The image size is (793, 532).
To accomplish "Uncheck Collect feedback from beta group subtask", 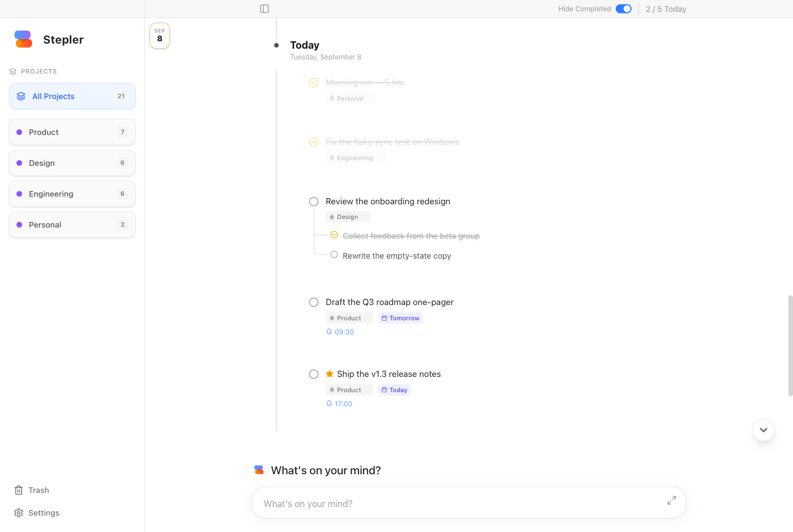I will pyautogui.click(x=334, y=235).
